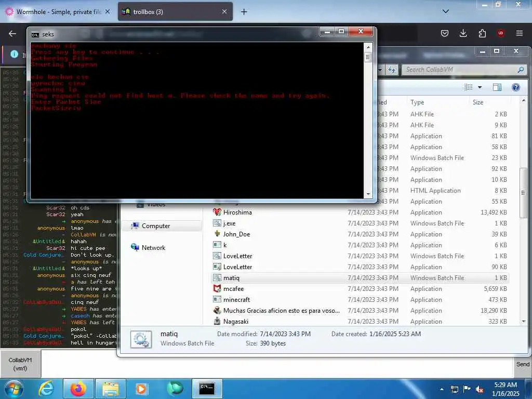Toggle the Explorer preview pane icon
This screenshot has width=532, height=399.
(x=497, y=87)
